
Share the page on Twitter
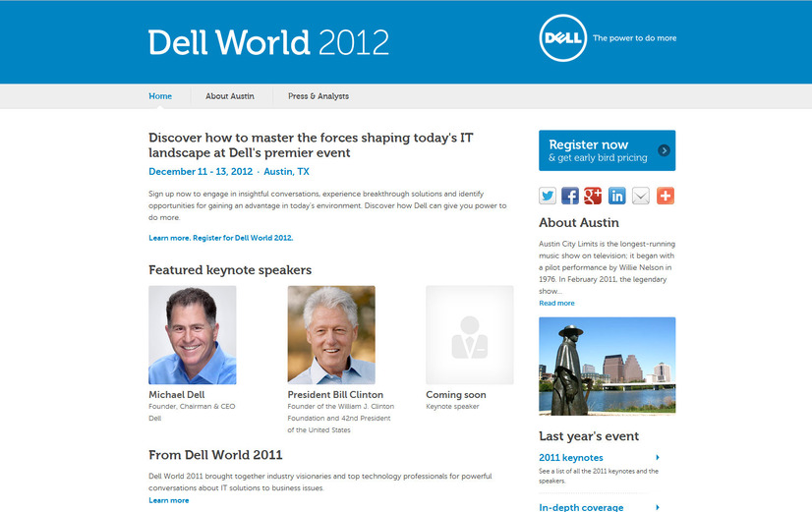click(x=548, y=196)
